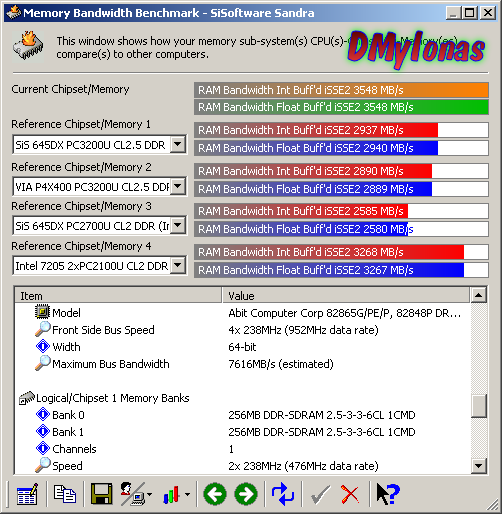502x514 pixels.
Task: Click the Maximum Bus Bandwidth magnifier icon
Action: tap(43, 363)
